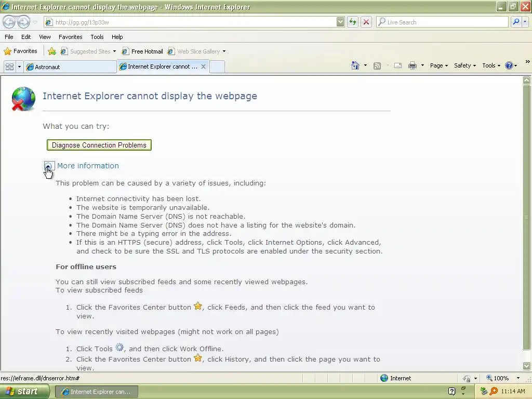Image resolution: width=532 pixels, height=399 pixels.
Task: Click the Back navigation arrow
Action: pos(9,22)
